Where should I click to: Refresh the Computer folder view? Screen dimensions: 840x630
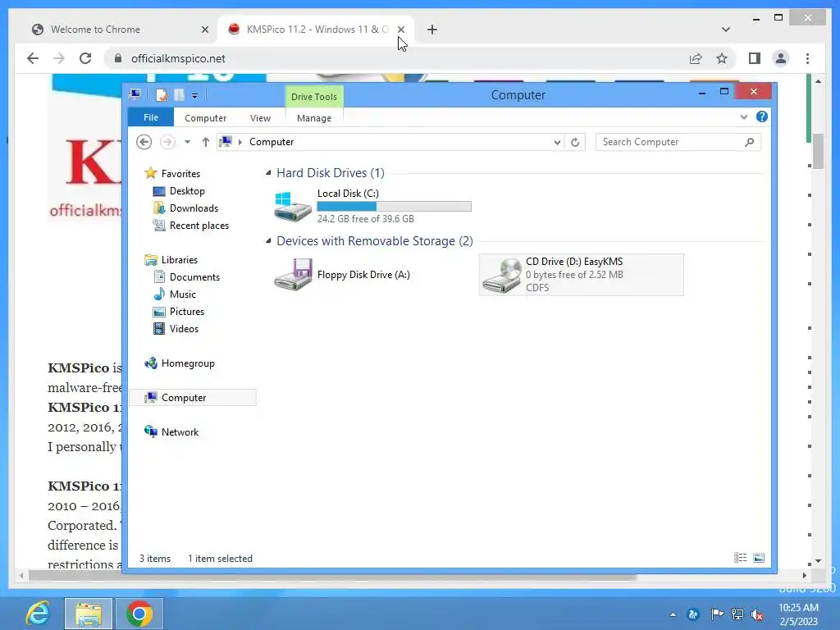(575, 142)
